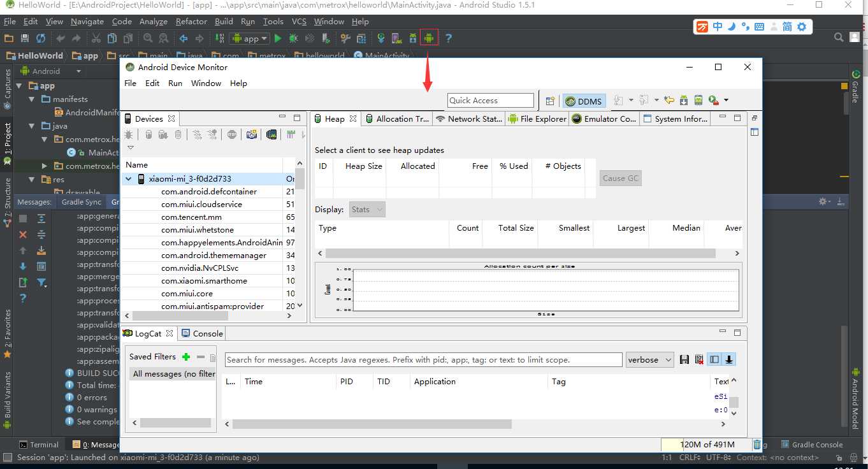Open Gradle Console tool window button
This screenshot has height=469, width=868.
[811, 445]
